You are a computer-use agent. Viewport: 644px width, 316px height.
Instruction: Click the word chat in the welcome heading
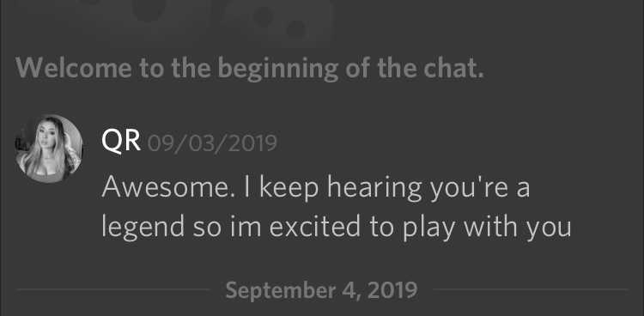(x=454, y=68)
